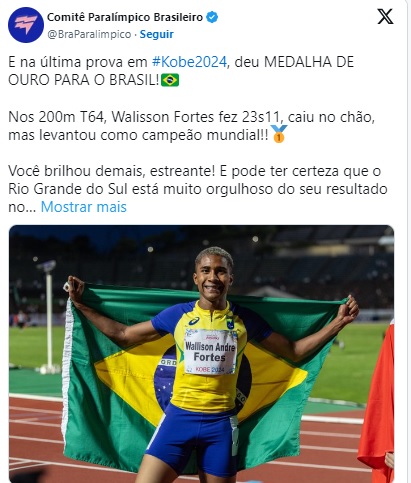Open the @BraParalimpico handle
The image size is (411, 483).
89,34
